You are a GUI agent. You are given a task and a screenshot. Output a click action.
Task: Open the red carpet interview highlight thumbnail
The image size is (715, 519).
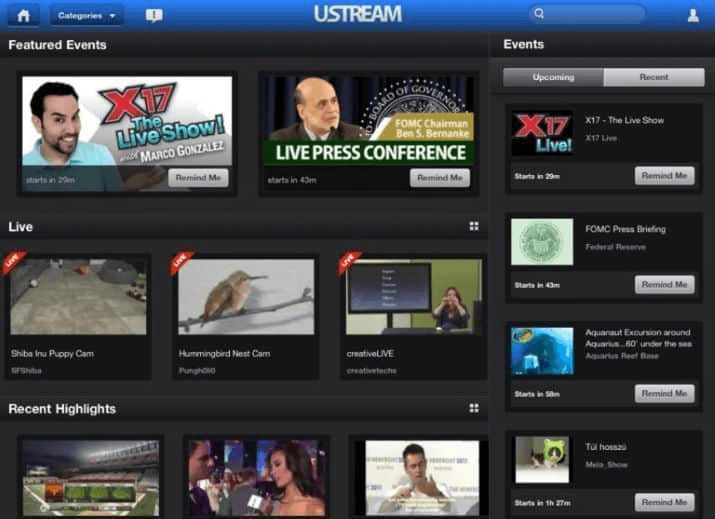[x=257, y=478]
